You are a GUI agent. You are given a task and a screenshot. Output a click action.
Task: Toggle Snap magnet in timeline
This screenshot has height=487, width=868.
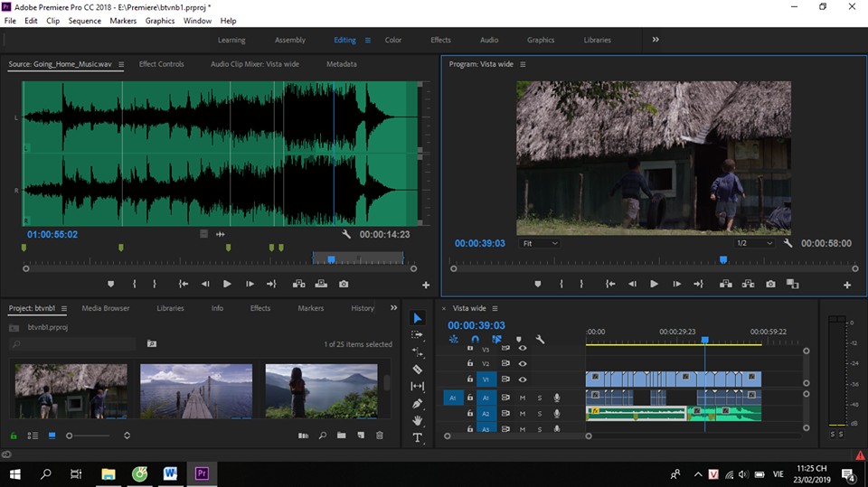coord(475,339)
